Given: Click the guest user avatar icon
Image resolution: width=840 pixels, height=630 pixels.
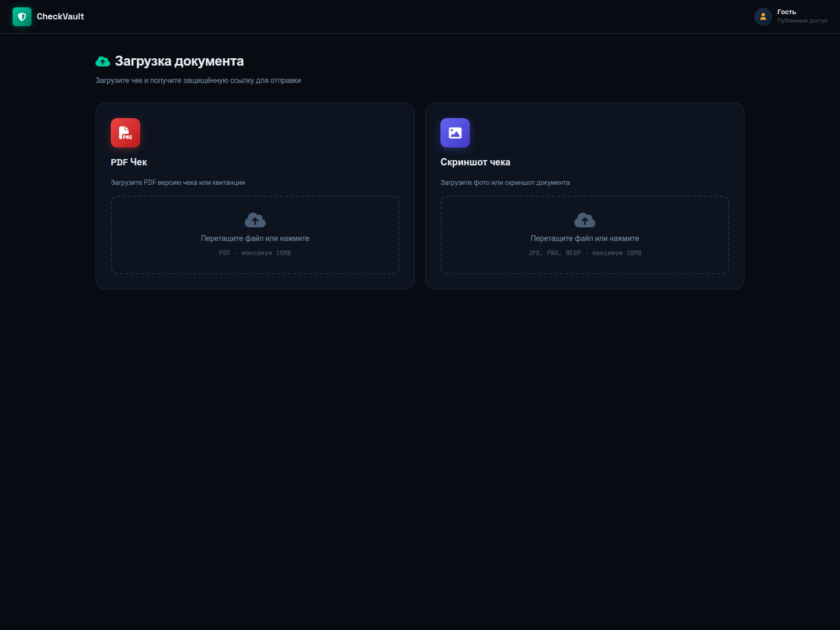Looking at the screenshot, I should point(763,17).
